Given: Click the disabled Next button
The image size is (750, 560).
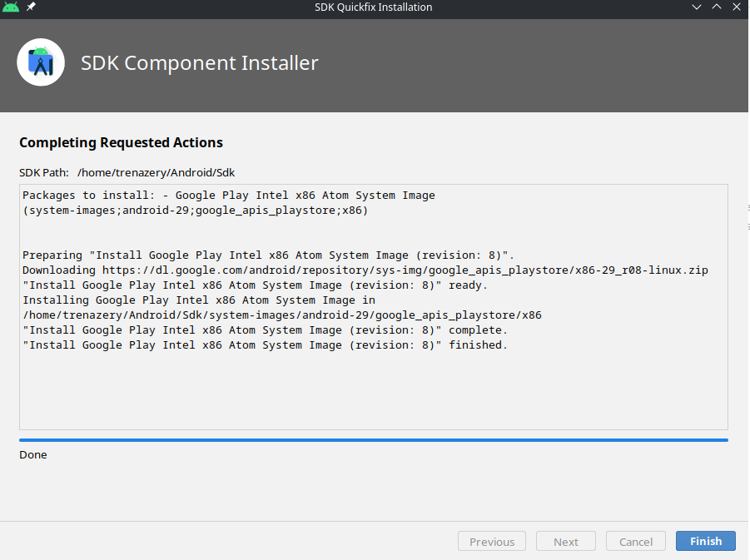Looking at the screenshot, I should pos(565,542).
